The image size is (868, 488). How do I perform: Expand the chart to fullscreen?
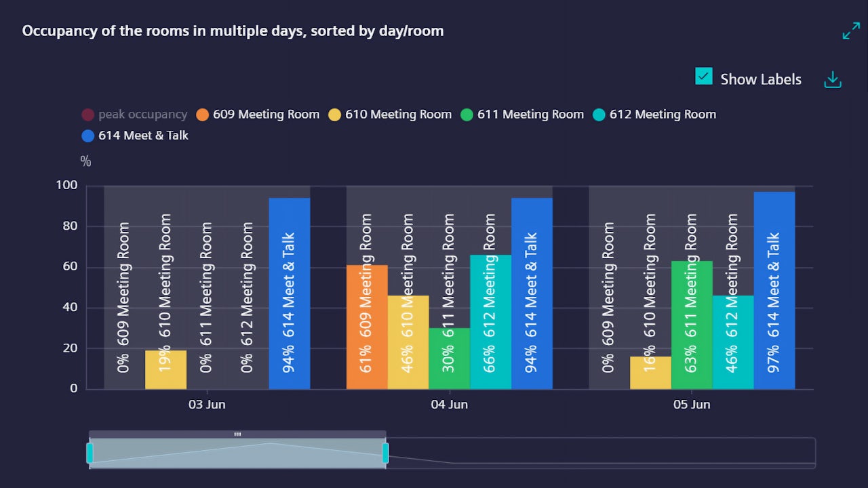[851, 30]
